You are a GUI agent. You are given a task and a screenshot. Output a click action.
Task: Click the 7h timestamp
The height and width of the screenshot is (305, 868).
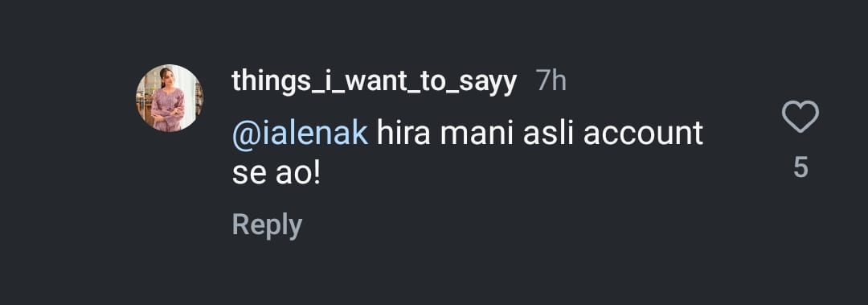tap(551, 82)
